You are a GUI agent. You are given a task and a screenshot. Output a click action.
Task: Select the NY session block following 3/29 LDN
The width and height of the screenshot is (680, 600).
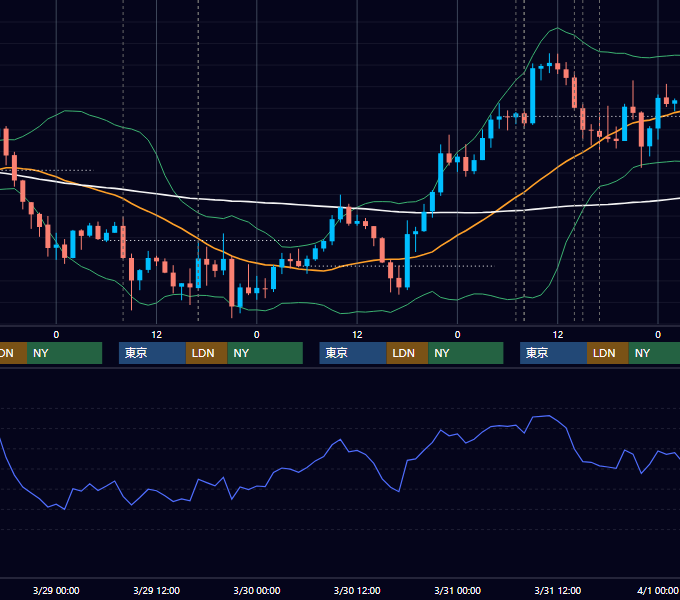pyautogui.click(x=265, y=353)
